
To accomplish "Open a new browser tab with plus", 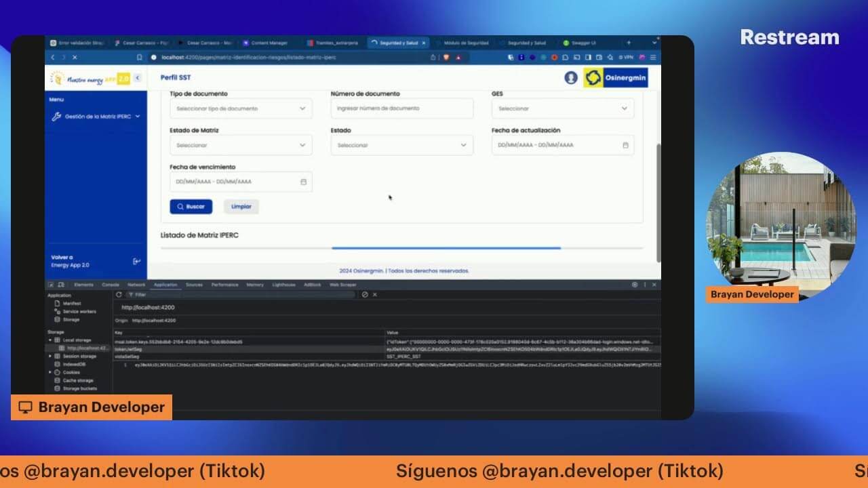I will pyautogui.click(x=628, y=43).
